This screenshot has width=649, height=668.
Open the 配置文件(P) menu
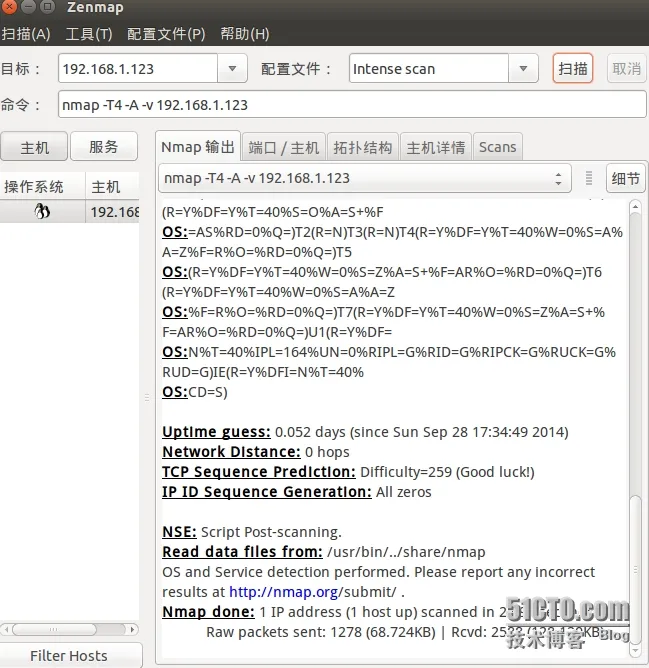pyautogui.click(x=166, y=34)
